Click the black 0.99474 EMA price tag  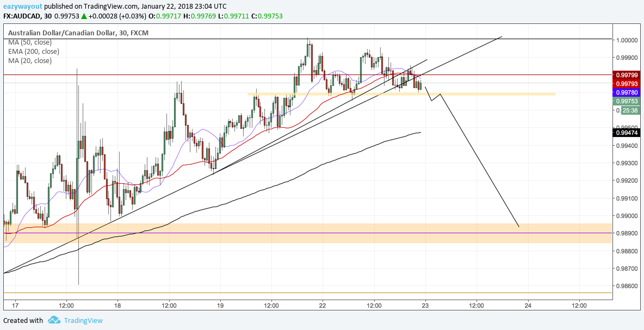coord(627,133)
